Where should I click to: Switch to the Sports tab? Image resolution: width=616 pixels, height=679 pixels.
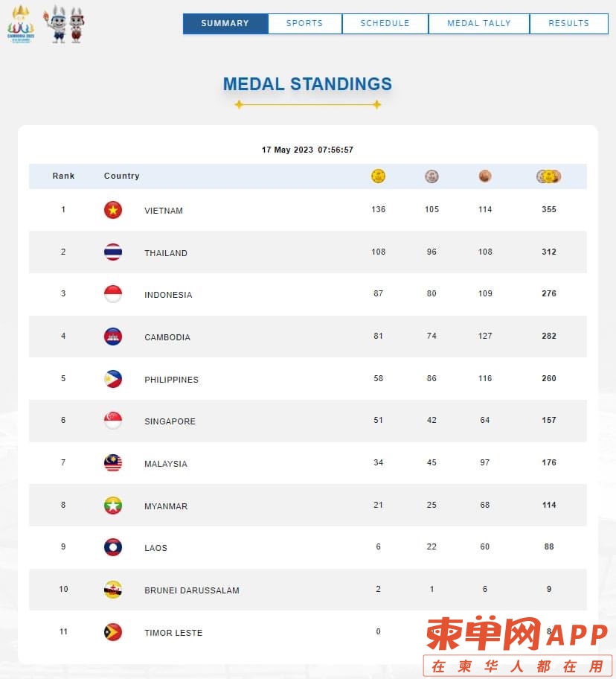click(305, 24)
